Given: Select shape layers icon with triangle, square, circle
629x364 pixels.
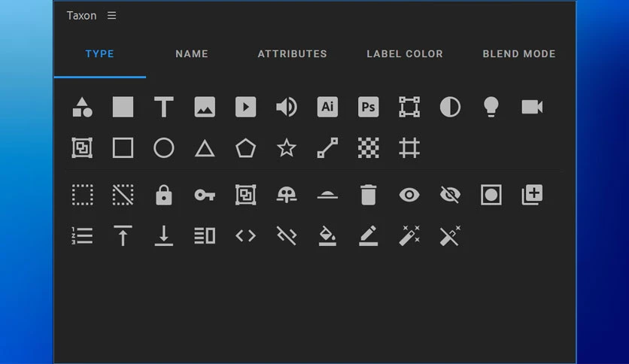Looking at the screenshot, I should [x=82, y=107].
